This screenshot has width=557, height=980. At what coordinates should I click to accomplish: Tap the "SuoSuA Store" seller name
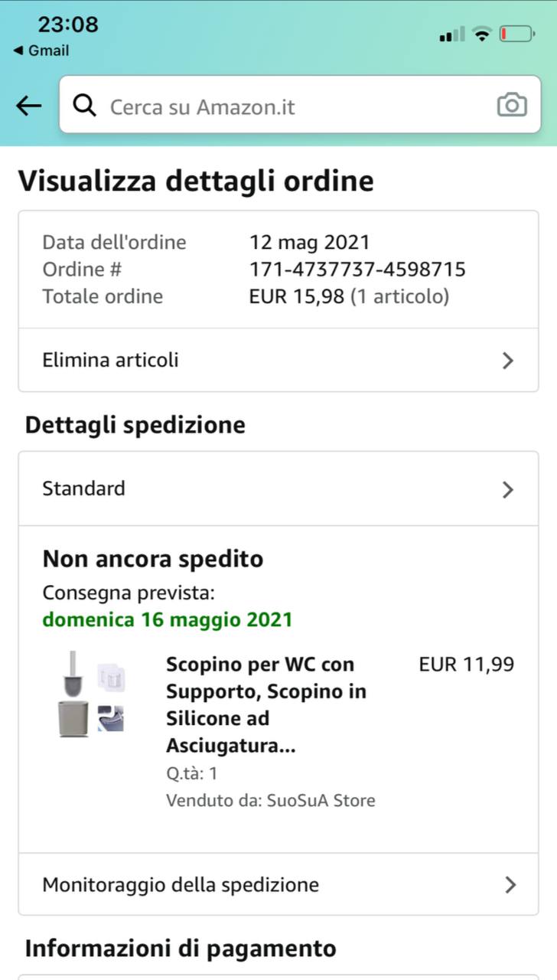pyautogui.click(x=321, y=801)
